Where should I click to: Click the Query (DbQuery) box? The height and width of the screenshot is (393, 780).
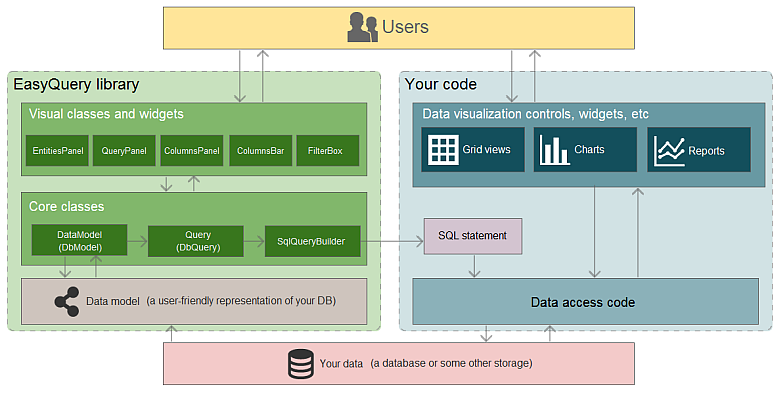tap(195, 241)
